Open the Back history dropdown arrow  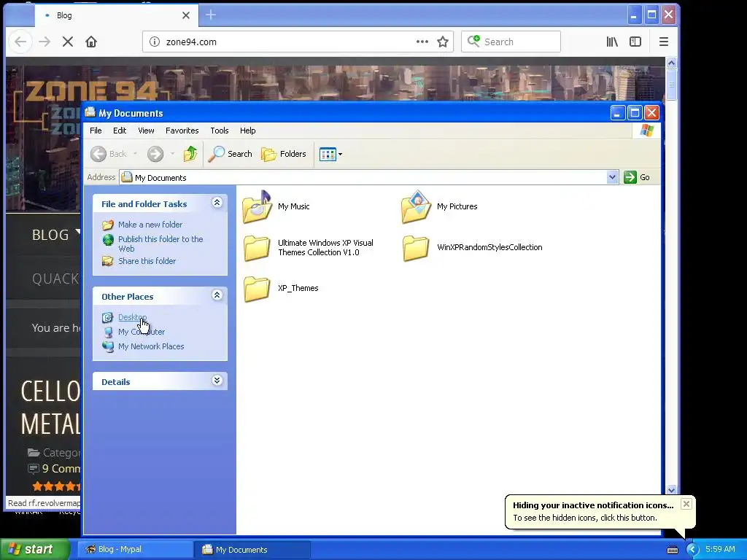(135, 154)
